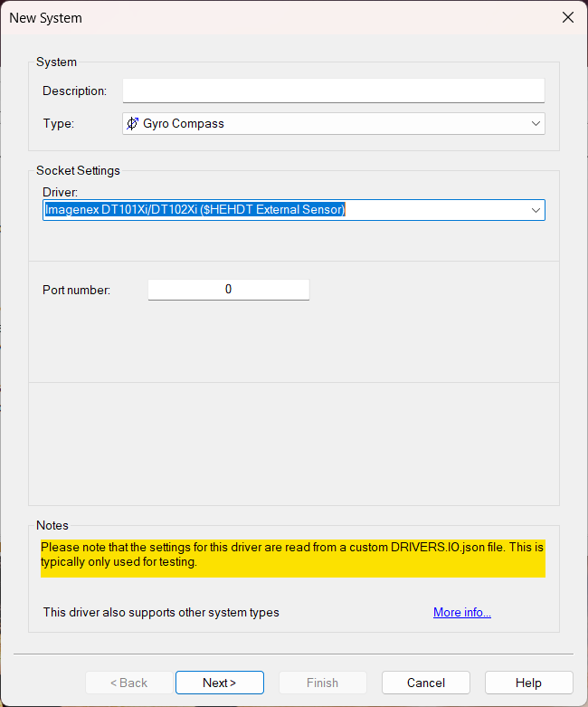This screenshot has height=707, width=588.
Task: Open Help for this dialog
Action: tap(528, 683)
